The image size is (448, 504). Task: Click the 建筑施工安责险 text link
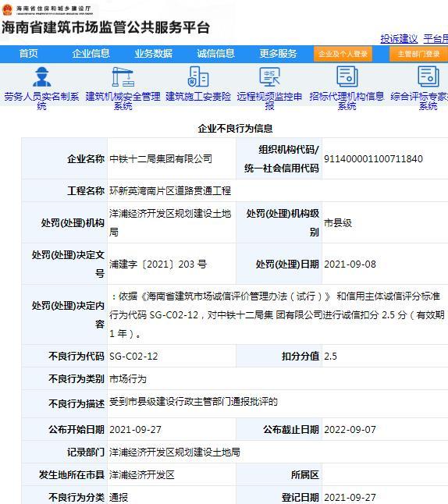coord(198,97)
